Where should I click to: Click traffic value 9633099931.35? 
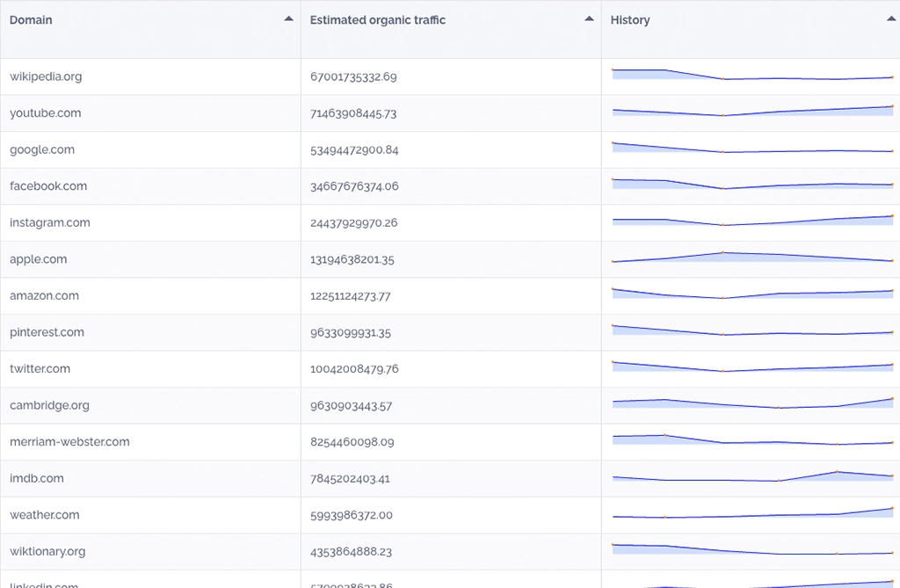pos(351,332)
